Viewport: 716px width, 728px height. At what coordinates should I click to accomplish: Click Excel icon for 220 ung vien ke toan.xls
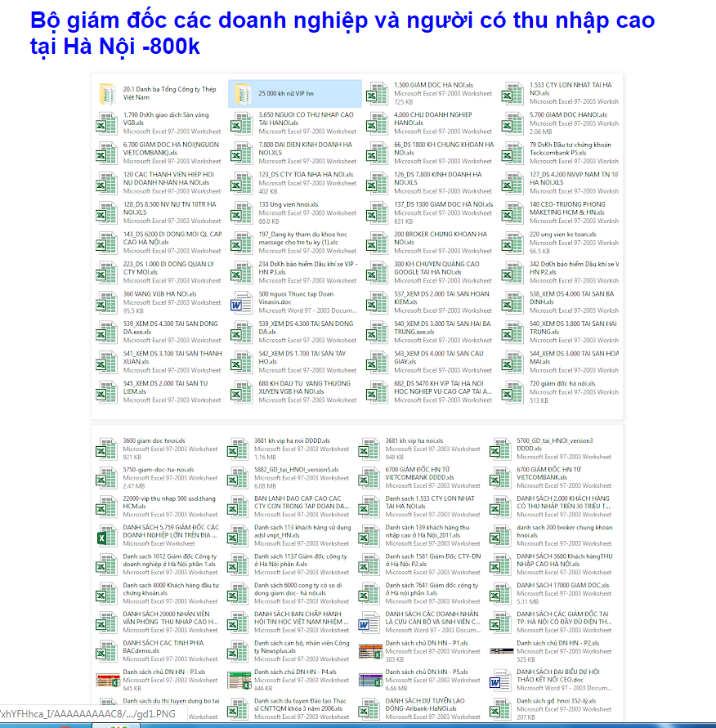tap(512, 243)
